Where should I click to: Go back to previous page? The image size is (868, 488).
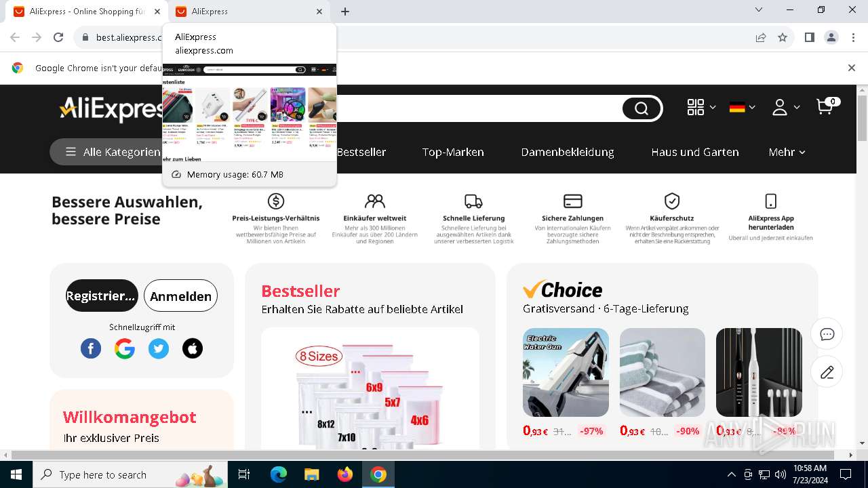click(15, 37)
